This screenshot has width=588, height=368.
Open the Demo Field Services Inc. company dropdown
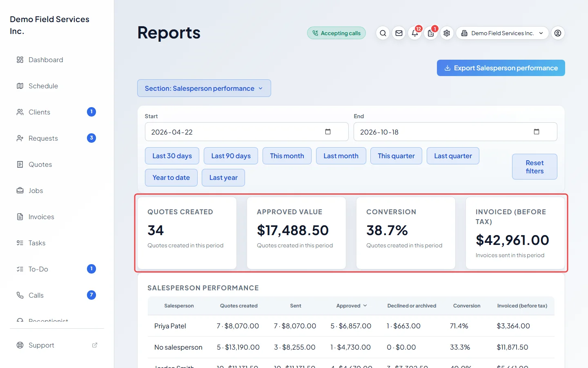[x=502, y=33]
